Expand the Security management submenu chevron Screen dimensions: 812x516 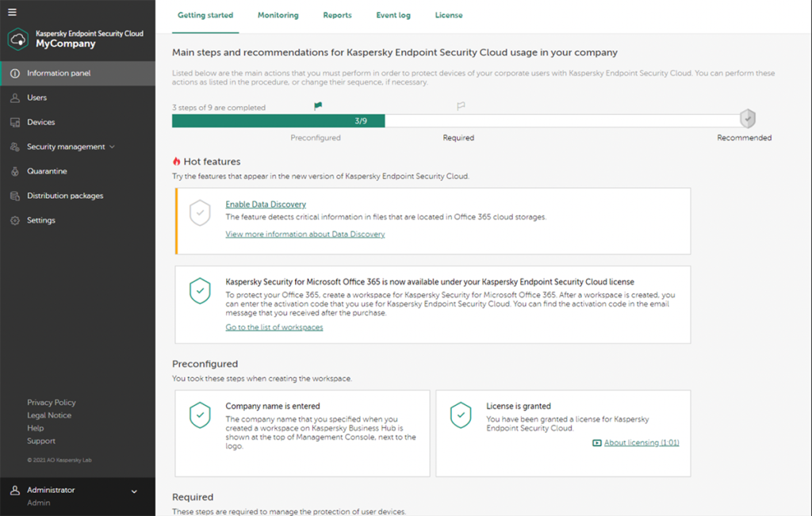tap(112, 147)
